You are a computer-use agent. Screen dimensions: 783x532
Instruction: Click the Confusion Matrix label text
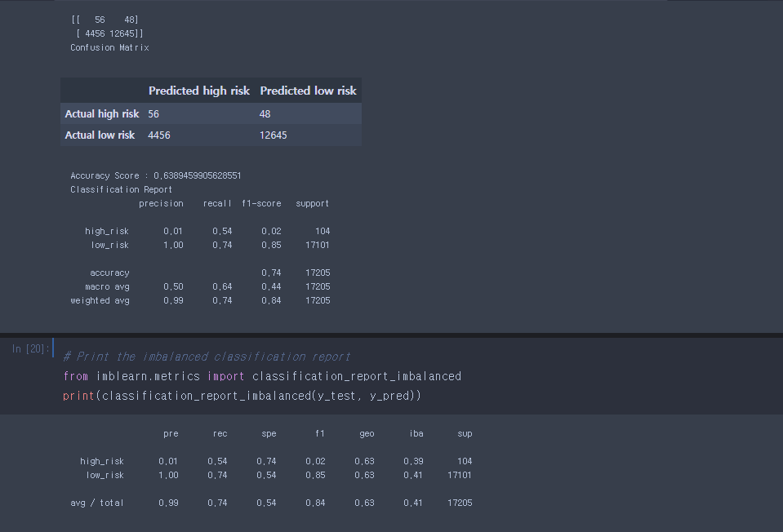[110, 47]
